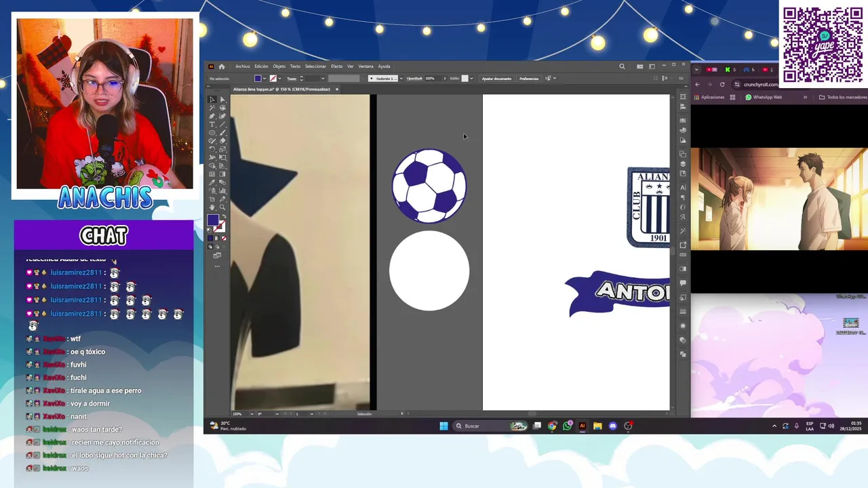Open the Layers panel icon in right dock
This screenshot has width=868, height=488.
click(x=683, y=164)
